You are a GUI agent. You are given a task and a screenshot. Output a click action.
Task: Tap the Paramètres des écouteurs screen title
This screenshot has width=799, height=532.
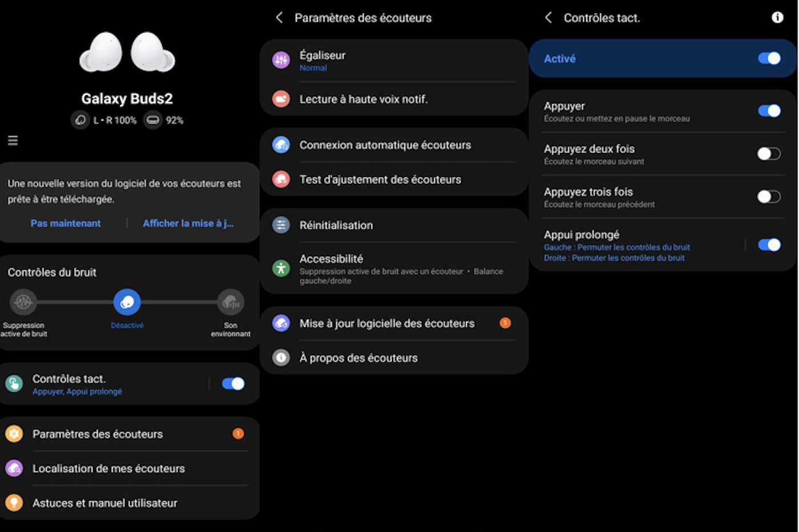click(x=363, y=18)
